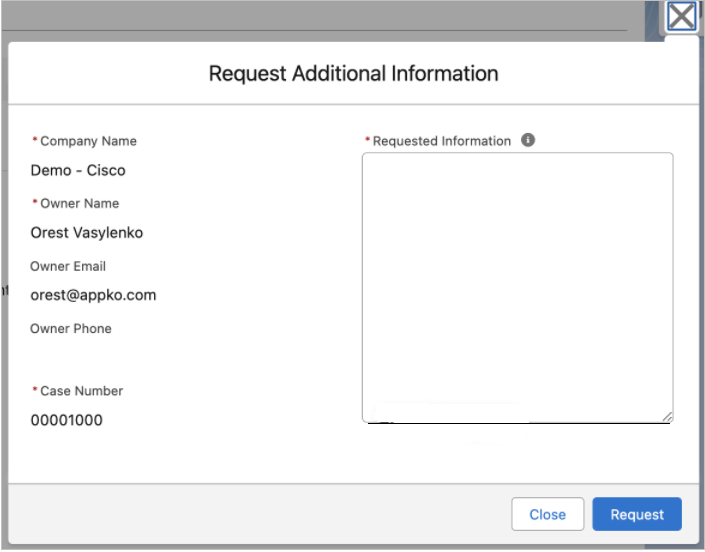Screen dimensions: 705x552
Task: Close the modal with the X icon
Action: [682, 17]
